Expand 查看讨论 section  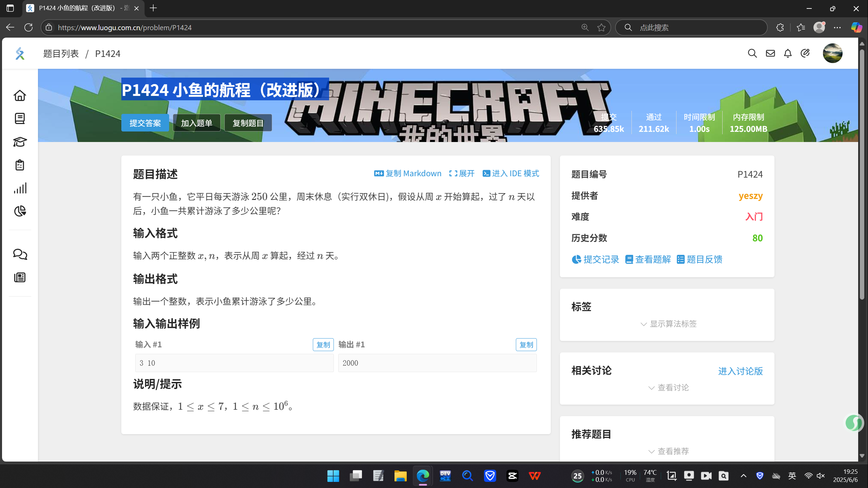coord(668,387)
